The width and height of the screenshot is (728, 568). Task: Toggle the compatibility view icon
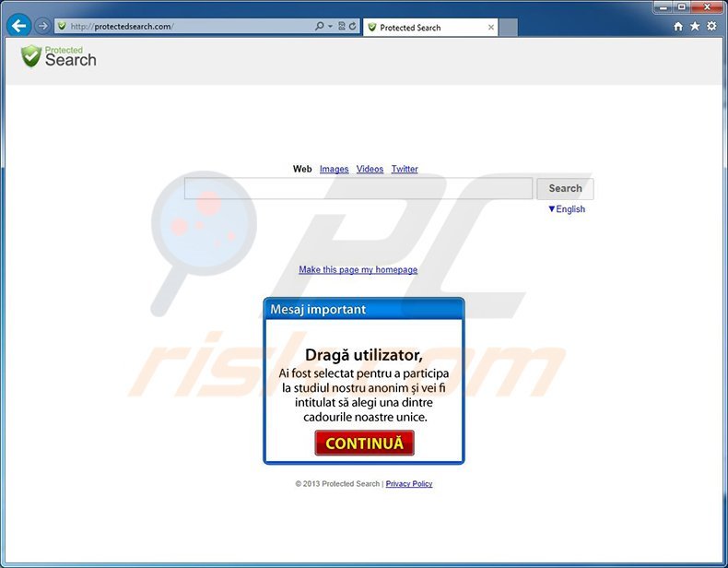[342, 27]
